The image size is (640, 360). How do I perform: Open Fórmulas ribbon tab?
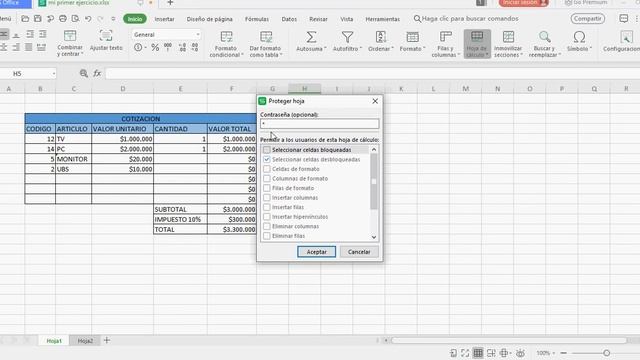pyautogui.click(x=257, y=19)
